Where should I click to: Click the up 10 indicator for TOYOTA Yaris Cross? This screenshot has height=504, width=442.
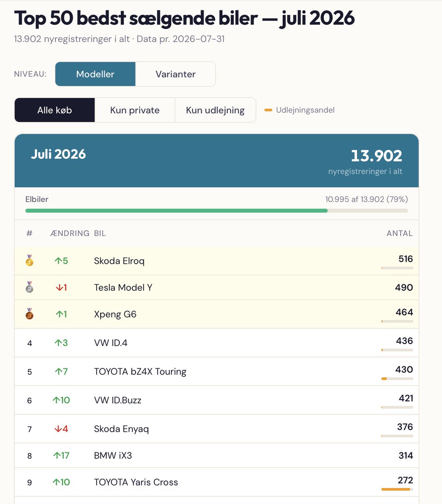pos(61,482)
